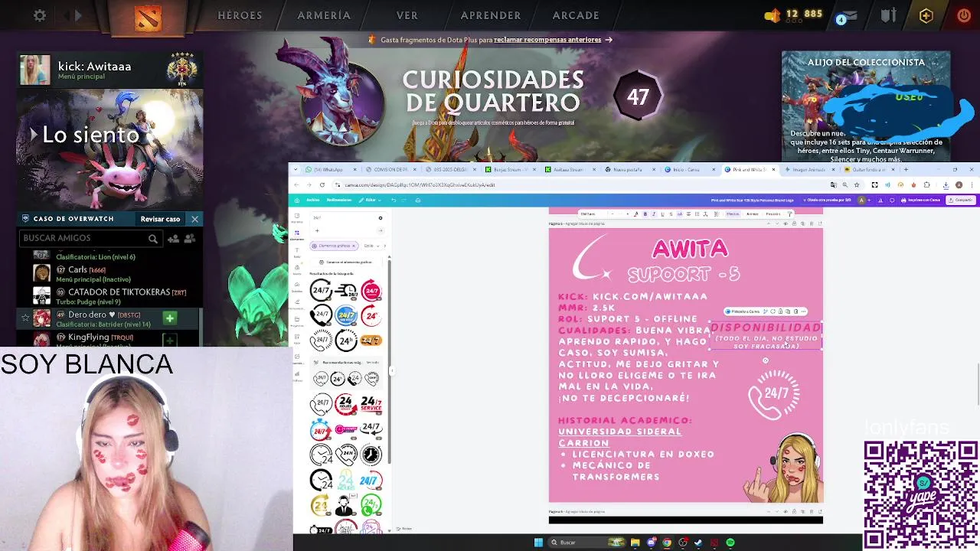Click Compartir button in Canva
The height and width of the screenshot is (551, 980).
tap(961, 200)
